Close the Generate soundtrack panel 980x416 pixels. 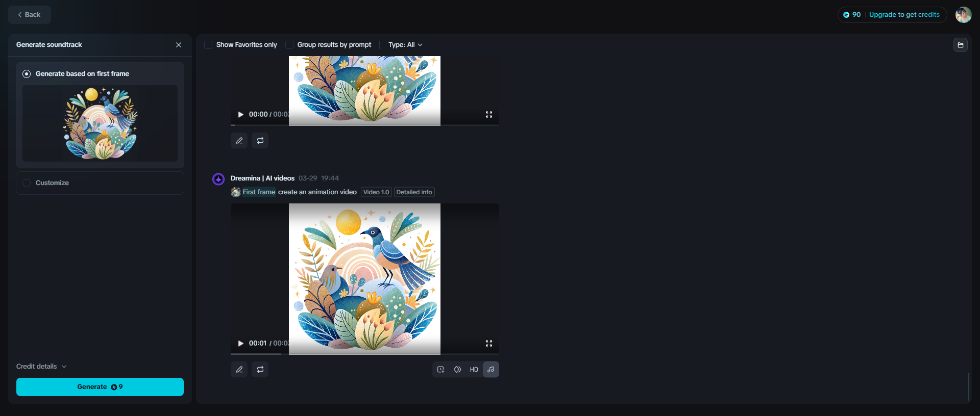coord(179,45)
